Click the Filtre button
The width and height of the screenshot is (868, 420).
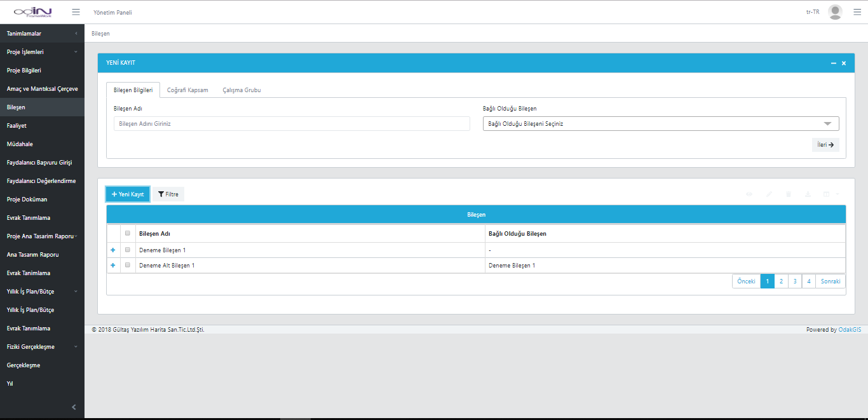[x=168, y=194]
